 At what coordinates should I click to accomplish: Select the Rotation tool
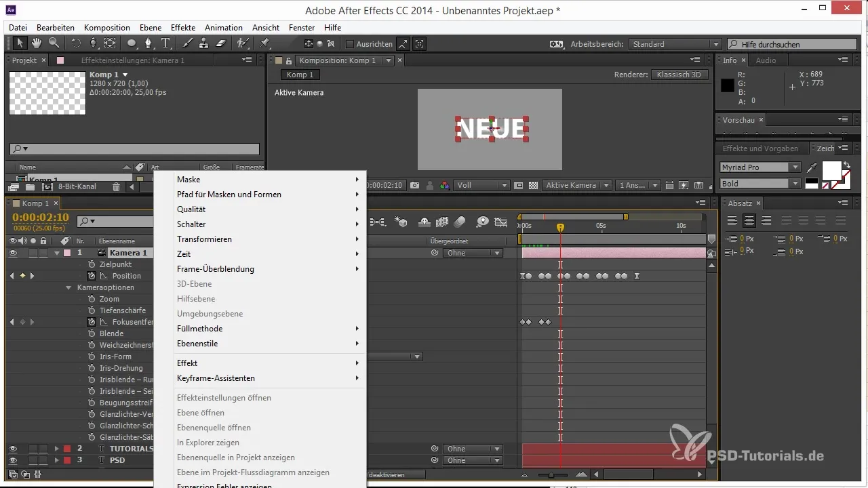[76, 43]
